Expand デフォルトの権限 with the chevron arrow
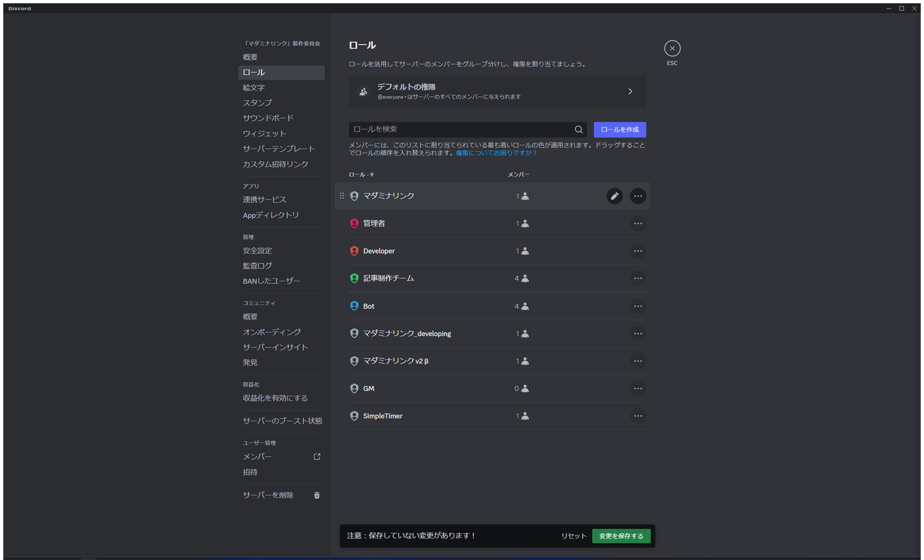Screen dimensions: 924x560 (x=630, y=91)
